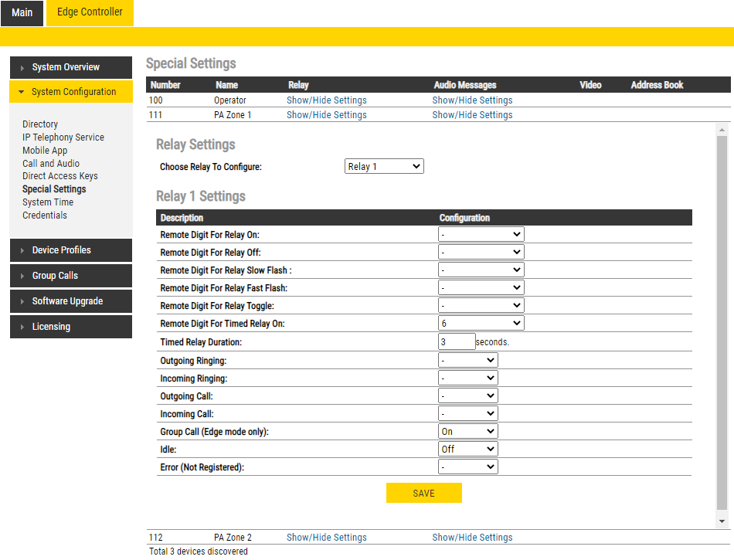Expand the System Overview section
This screenshot has height=560, width=734.
tap(70, 67)
